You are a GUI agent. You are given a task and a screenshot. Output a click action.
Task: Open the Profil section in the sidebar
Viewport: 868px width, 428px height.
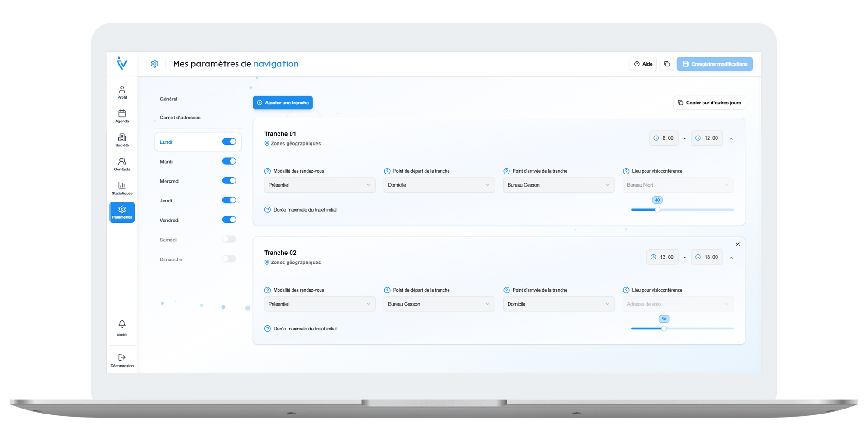[122, 92]
